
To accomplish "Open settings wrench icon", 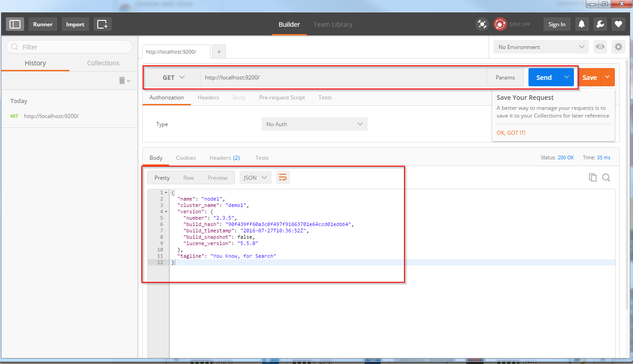I will [600, 24].
